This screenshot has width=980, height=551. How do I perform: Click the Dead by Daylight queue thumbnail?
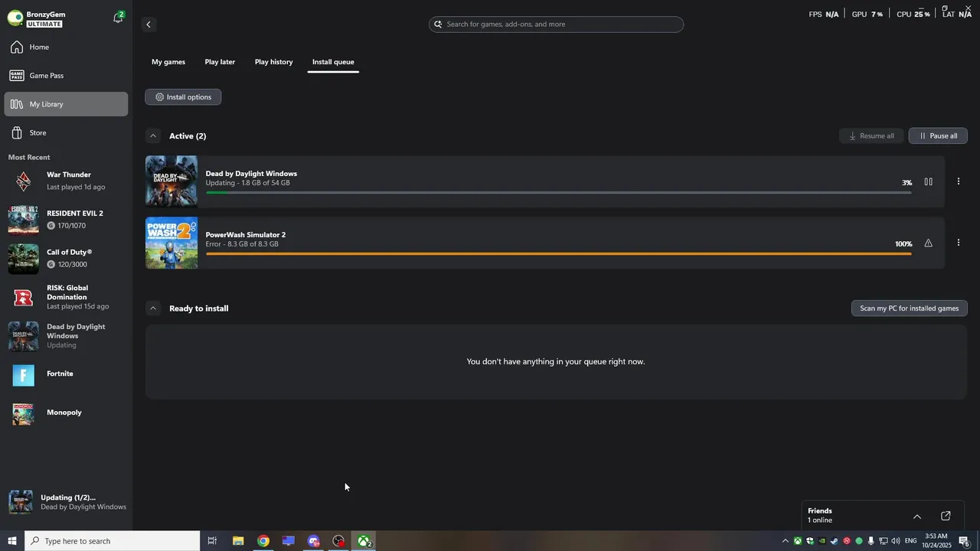tap(171, 182)
